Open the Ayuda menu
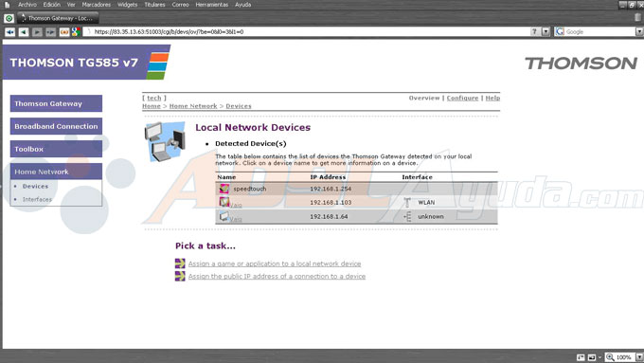Viewport: 644px width, 363px height. [242, 5]
